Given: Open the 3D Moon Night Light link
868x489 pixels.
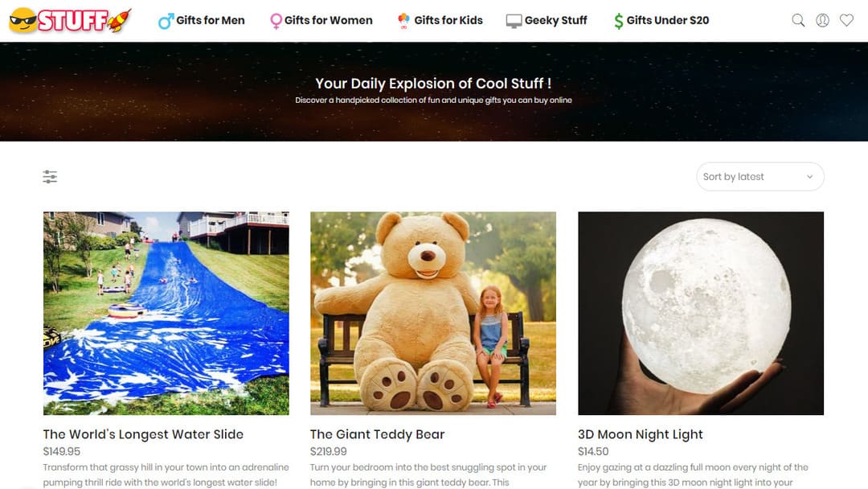Looking at the screenshot, I should click(x=641, y=434).
